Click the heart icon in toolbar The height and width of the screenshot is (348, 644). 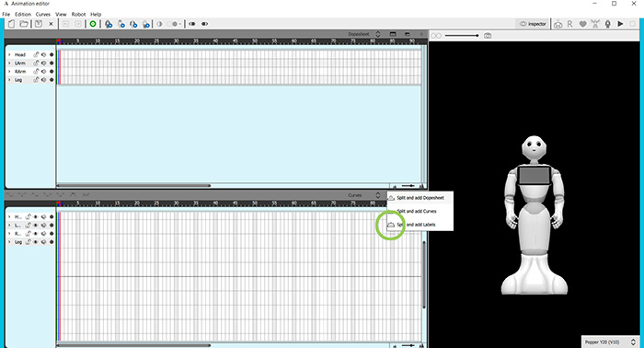(x=582, y=24)
